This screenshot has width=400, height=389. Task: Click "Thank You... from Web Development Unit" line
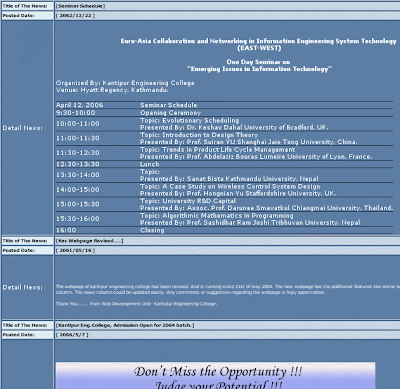click(x=136, y=304)
